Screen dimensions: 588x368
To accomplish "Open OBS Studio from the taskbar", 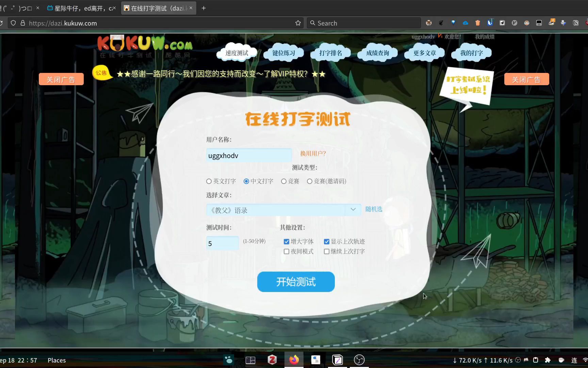I will point(359,360).
